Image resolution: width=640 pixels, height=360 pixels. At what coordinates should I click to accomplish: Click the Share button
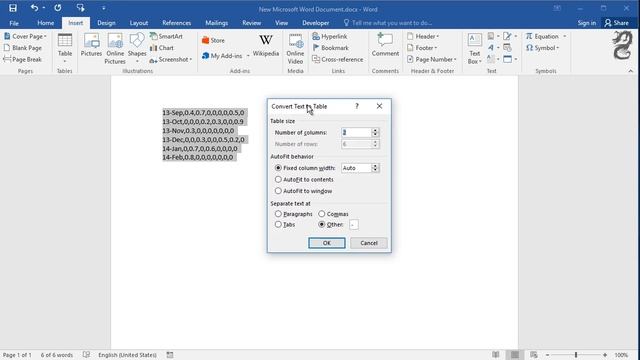[x=617, y=23]
